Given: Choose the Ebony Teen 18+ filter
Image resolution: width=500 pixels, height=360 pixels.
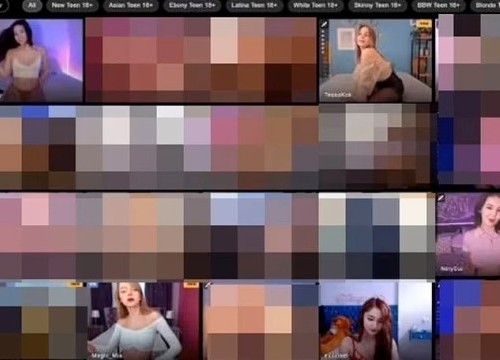Looking at the screenshot, I should tap(192, 5).
